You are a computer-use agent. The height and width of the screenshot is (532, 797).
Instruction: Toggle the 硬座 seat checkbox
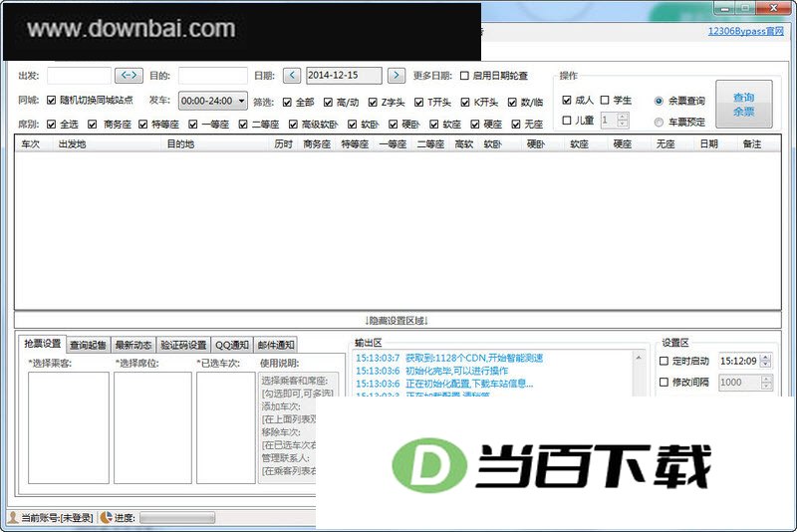[x=475, y=124]
